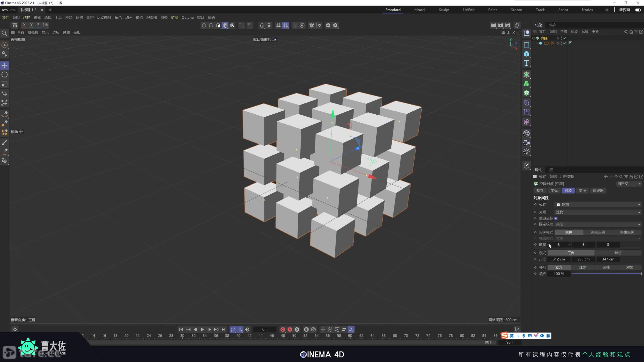Select the Rotate tool in left toolbar

click(x=5, y=75)
